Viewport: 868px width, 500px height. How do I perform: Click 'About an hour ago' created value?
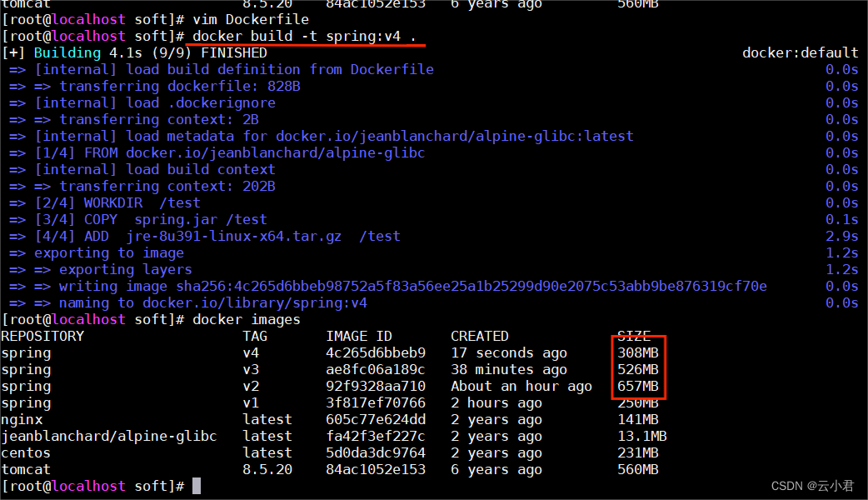(521, 387)
